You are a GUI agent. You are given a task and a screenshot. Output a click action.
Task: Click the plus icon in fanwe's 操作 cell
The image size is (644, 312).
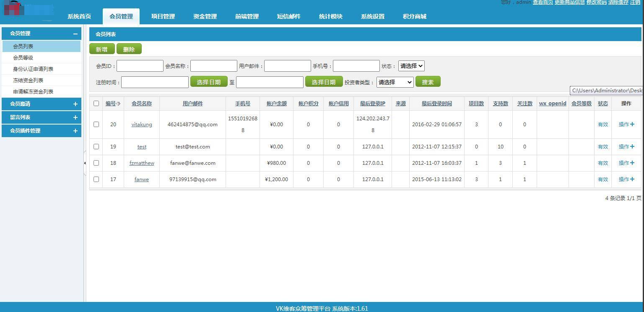click(x=632, y=179)
